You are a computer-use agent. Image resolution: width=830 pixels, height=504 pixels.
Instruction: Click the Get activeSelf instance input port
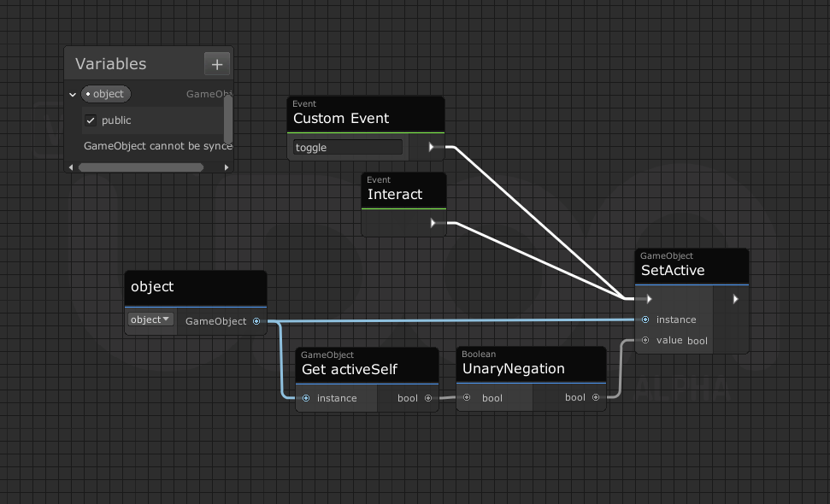pos(306,398)
